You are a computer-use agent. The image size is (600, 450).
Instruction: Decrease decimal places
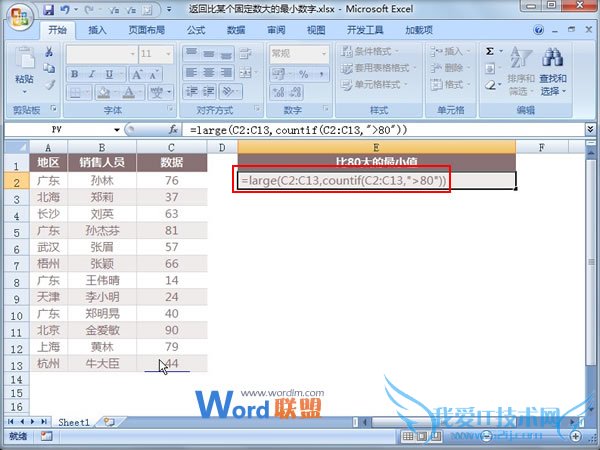(295, 92)
